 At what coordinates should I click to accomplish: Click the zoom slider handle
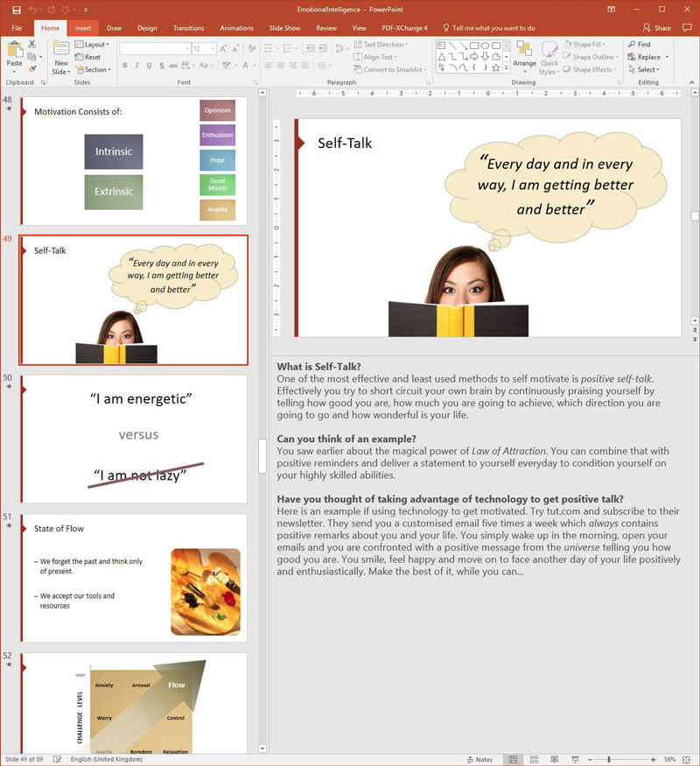pyautogui.click(x=609, y=759)
